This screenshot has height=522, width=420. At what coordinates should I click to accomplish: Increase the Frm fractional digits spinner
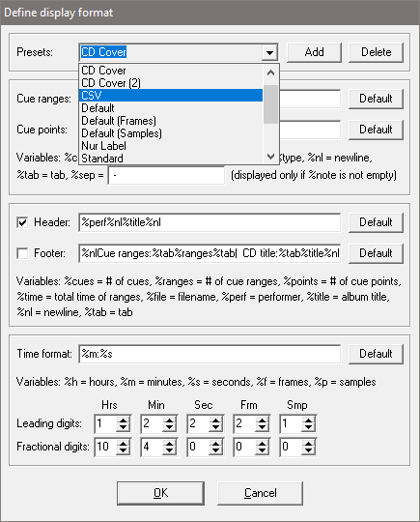pyautogui.click(x=263, y=443)
